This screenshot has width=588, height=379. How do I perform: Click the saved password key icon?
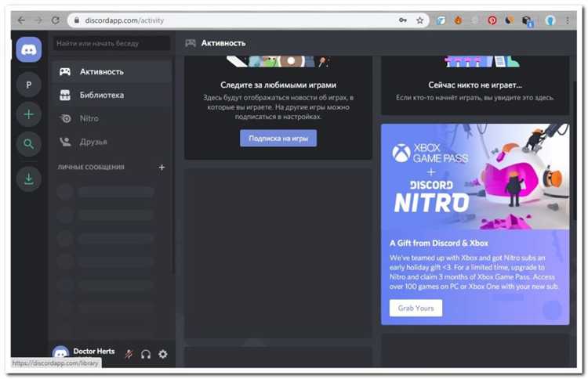coord(403,20)
